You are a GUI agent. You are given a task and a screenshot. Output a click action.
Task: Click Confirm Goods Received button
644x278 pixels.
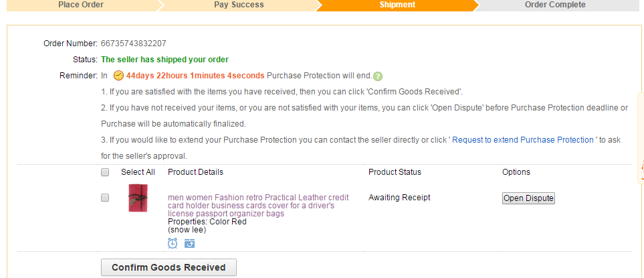pyautogui.click(x=169, y=267)
